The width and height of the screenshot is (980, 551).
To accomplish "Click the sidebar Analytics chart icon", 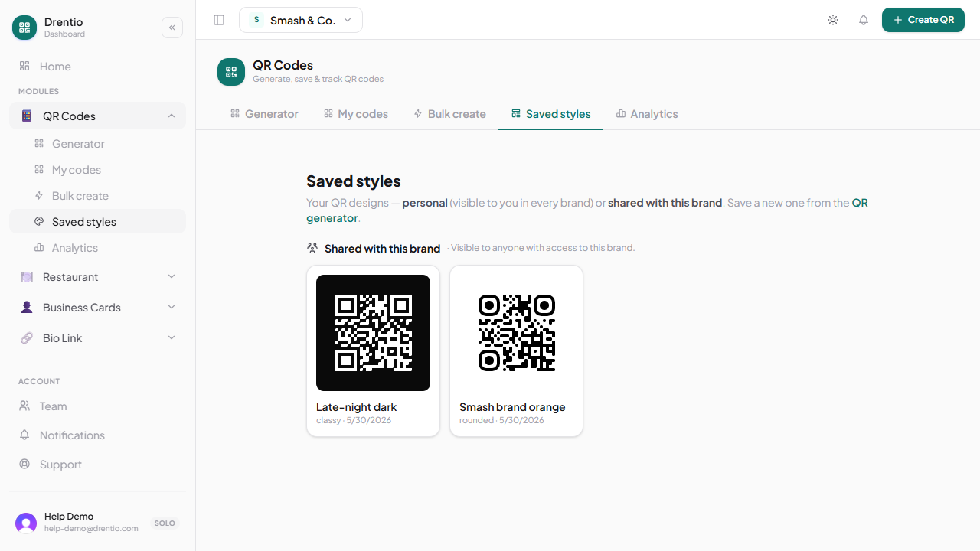I will point(39,247).
